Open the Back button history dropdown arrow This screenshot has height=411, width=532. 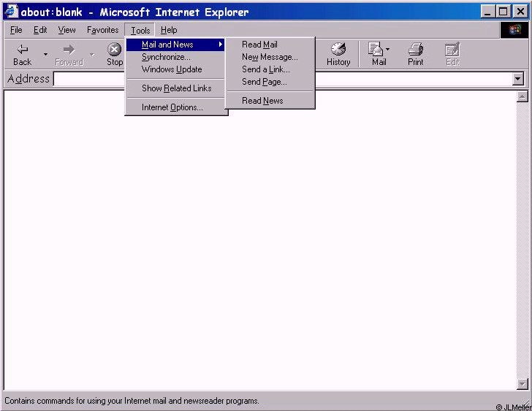45,54
